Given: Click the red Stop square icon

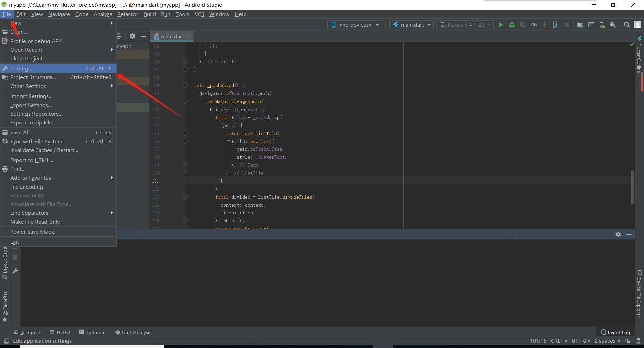Looking at the screenshot, I should click(567, 25).
